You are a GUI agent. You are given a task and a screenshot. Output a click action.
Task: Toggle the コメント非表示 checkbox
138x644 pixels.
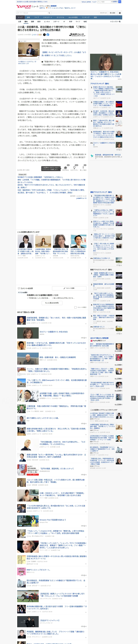coord(75,307)
